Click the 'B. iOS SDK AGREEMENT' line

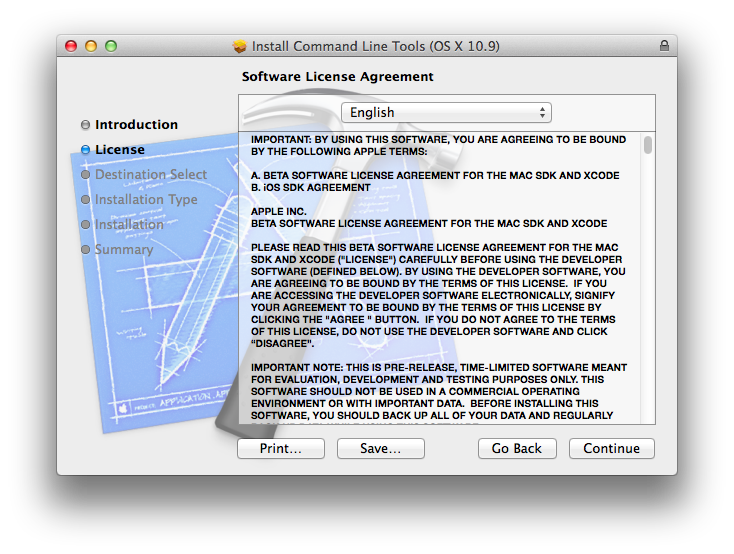click(x=310, y=187)
